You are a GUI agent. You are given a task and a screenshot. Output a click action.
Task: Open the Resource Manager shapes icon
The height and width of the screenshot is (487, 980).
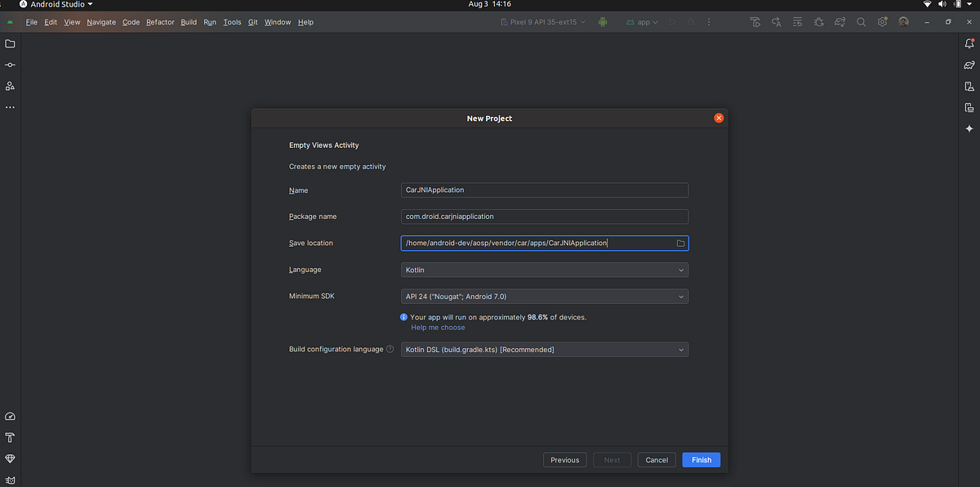click(10, 86)
